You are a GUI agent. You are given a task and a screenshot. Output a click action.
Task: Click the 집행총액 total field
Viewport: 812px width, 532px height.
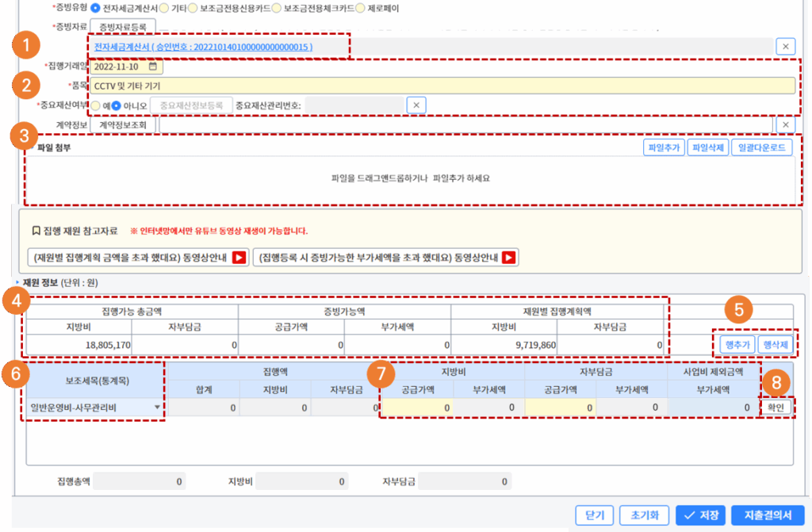(x=140, y=482)
